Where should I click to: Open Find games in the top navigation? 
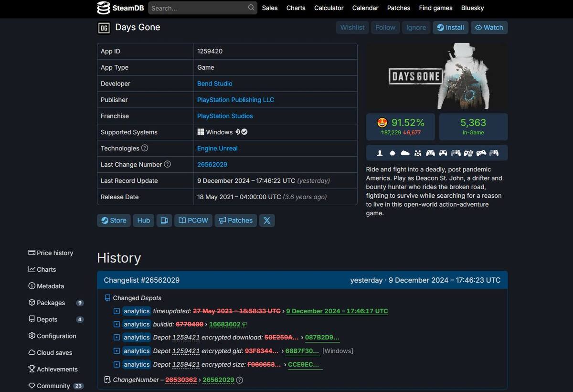436,8
